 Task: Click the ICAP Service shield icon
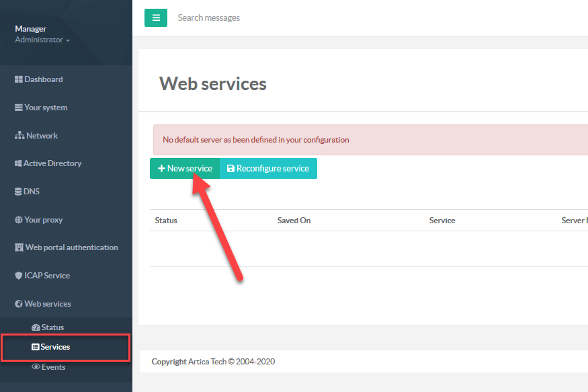19,276
